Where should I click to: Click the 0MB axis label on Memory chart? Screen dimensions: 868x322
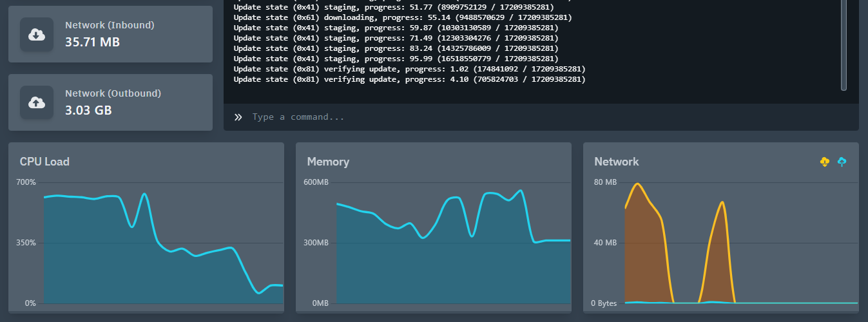pyautogui.click(x=320, y=303)
